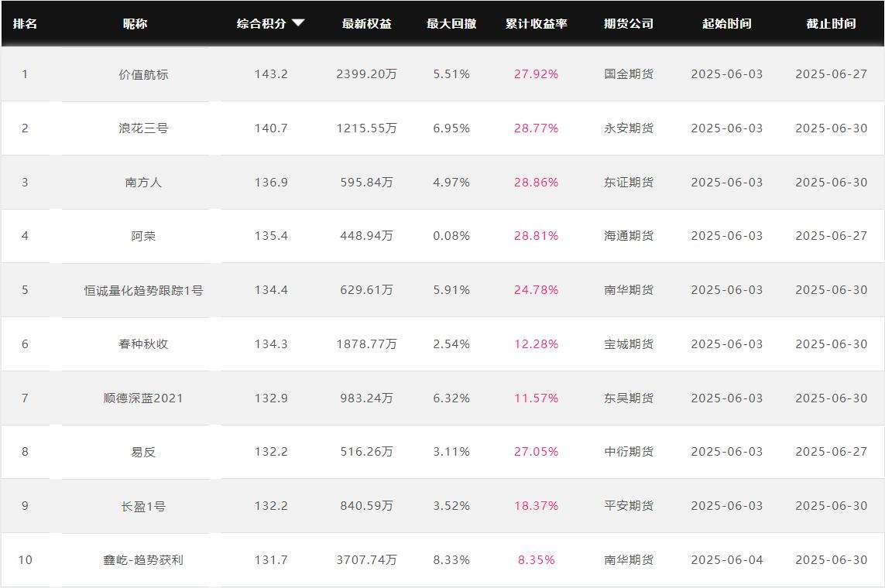Open the nickname 阿荣
Screen dimensions: 885x588
[143, 236]
